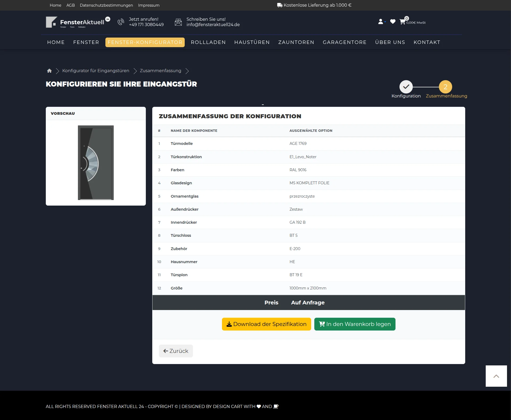Open AGB link
Image resolution: width=511 pixels, height=420 pixels.
pos(71,5)
